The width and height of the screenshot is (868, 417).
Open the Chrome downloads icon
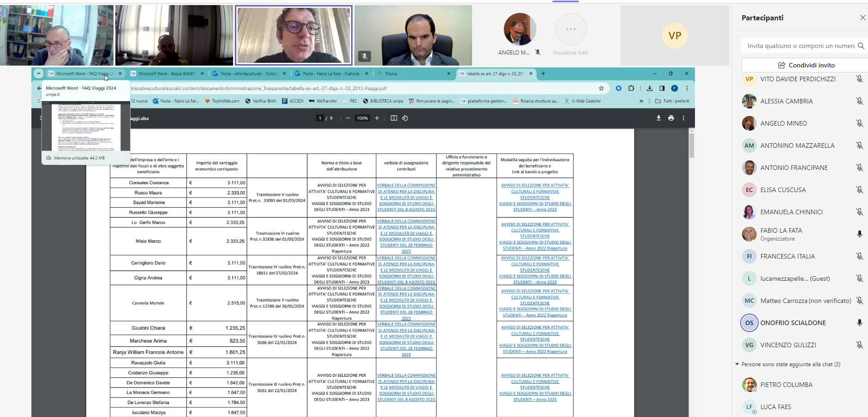[649, 88]
